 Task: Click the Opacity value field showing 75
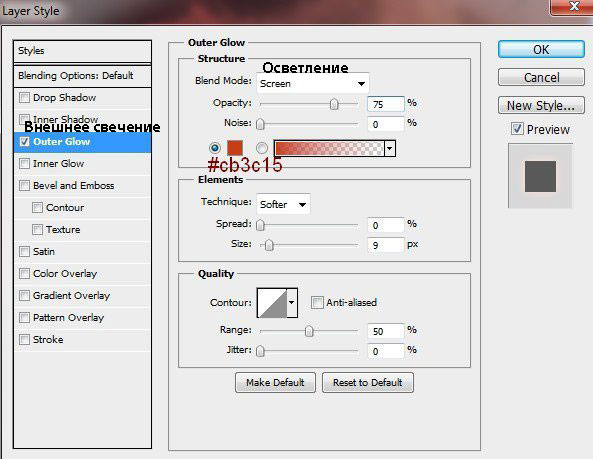pos(385,104)
